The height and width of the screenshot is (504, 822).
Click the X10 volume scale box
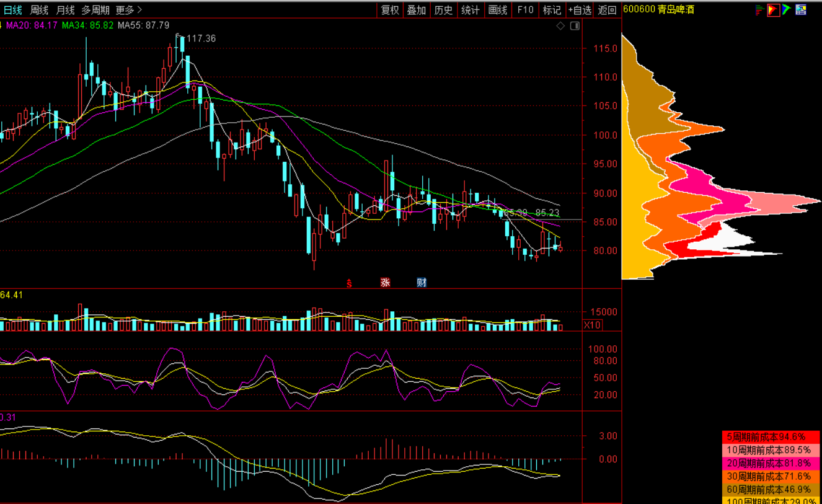[x=592, y=325]
